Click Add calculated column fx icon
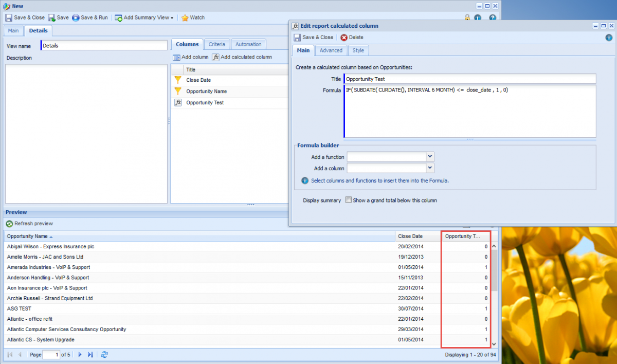The height and width of the screenshot is (364, 617). [x=216, y=57]
